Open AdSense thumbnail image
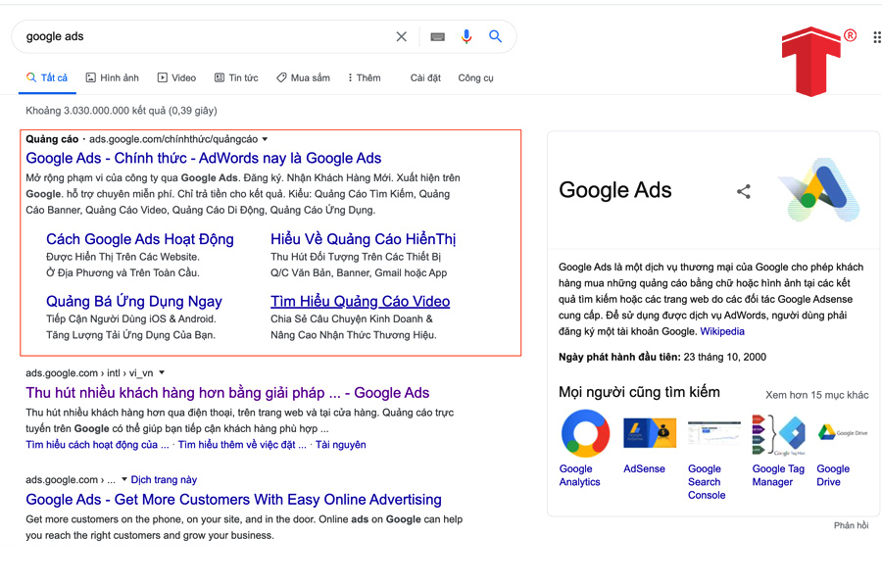This screenshot has height=588, width=882. pos(650,433)
